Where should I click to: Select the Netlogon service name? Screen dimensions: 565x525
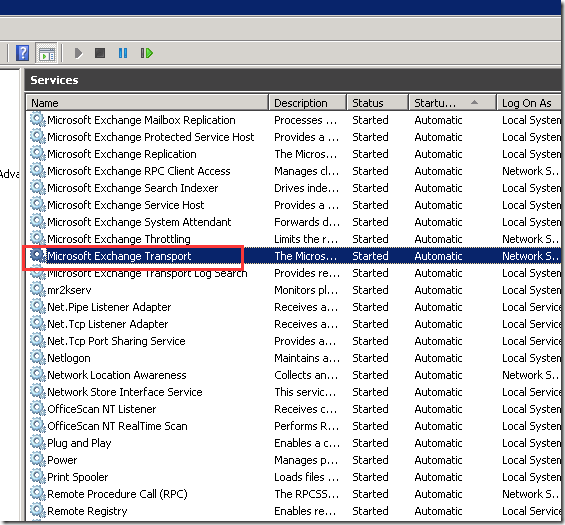click(69, 358)
